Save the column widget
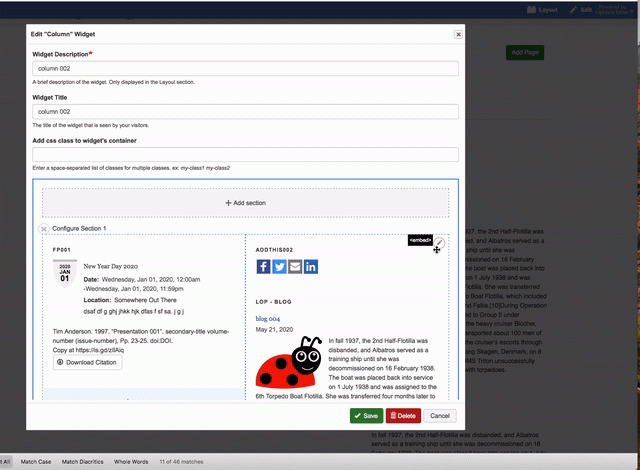This screenshot has width=640, height=470. tap(366, 416)
